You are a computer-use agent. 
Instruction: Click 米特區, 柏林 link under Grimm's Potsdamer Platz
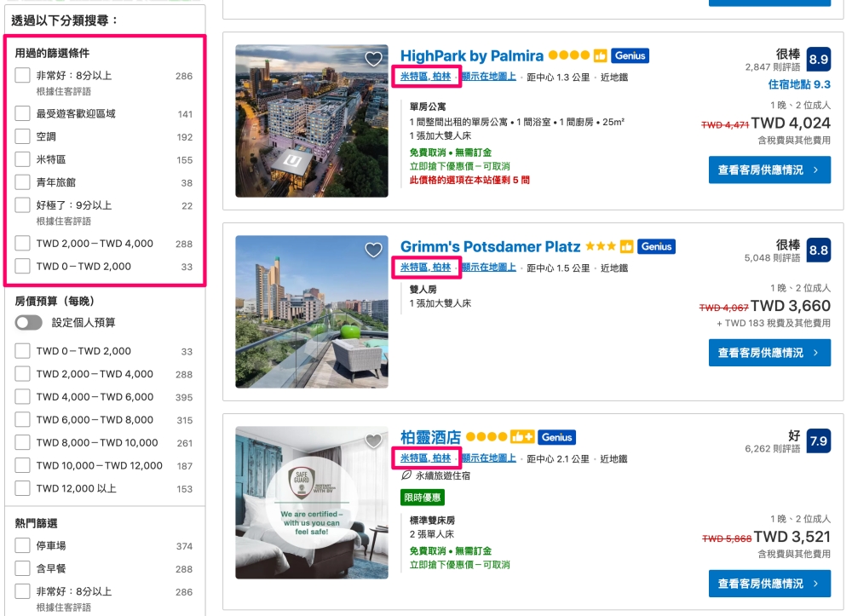[x=425, y=268]
